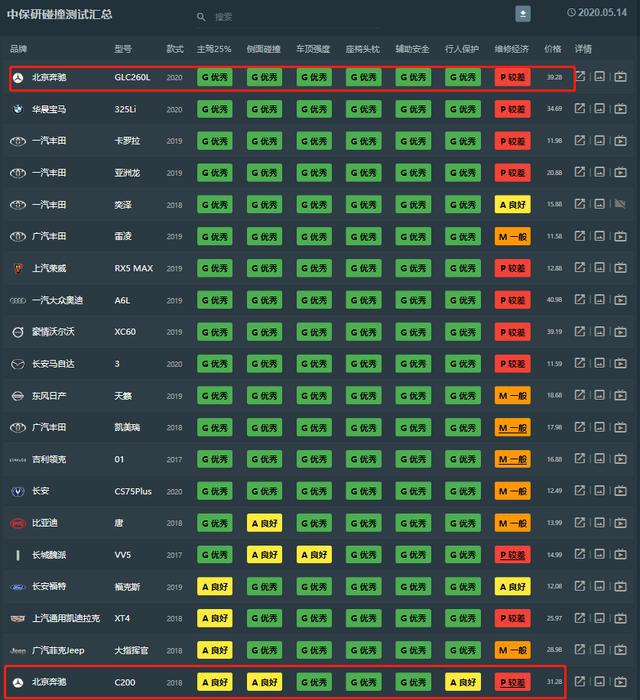Open the image icon for 卡罗拉 row
This screenshot has width=640, height=700.
600,141
